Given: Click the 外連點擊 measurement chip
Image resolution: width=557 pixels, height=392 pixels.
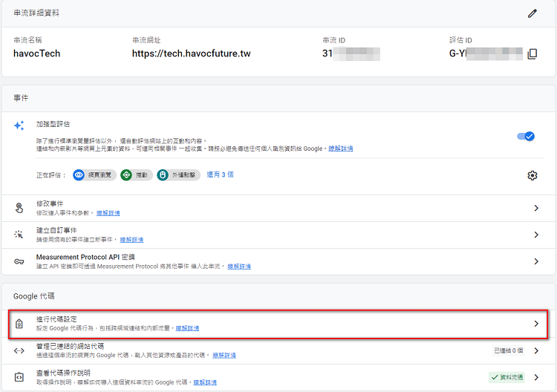Looking at the screenshot, I should [x=179, y=175].
